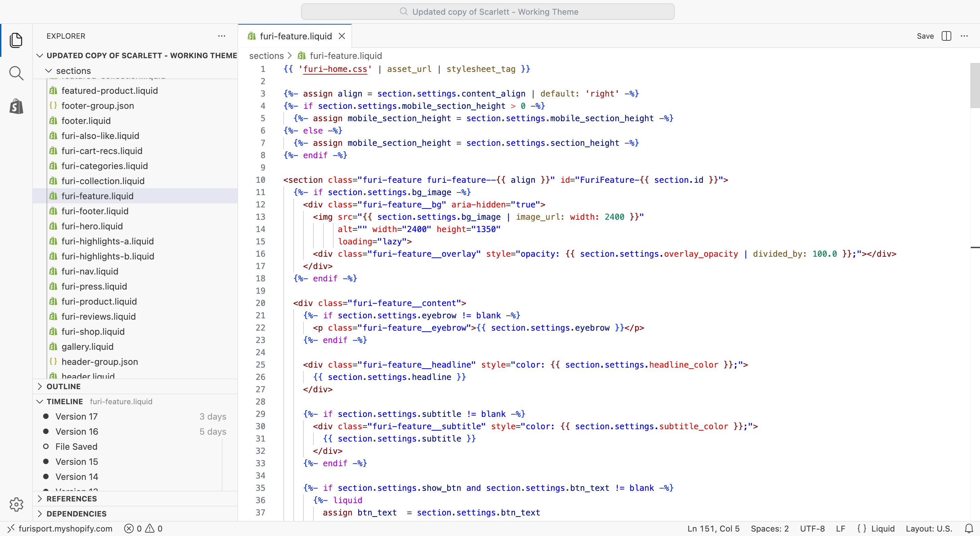980x536 pixels.
Task: Open footer.liquid file
Action: tap(136, 120)
